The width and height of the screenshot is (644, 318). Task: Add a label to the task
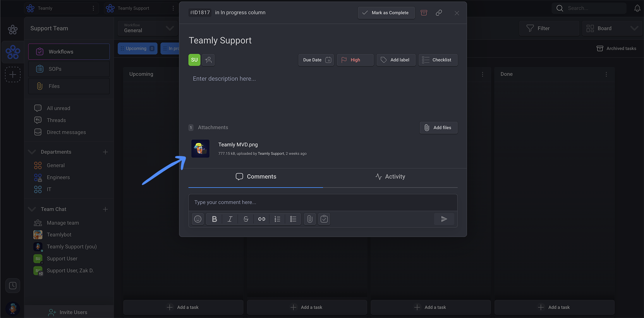click(x=396, y=60)
